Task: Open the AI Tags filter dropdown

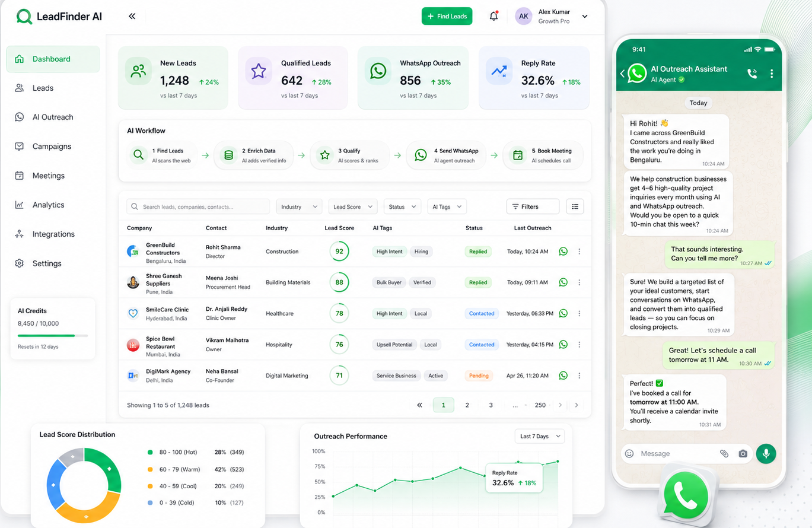Action: (447, 206)
